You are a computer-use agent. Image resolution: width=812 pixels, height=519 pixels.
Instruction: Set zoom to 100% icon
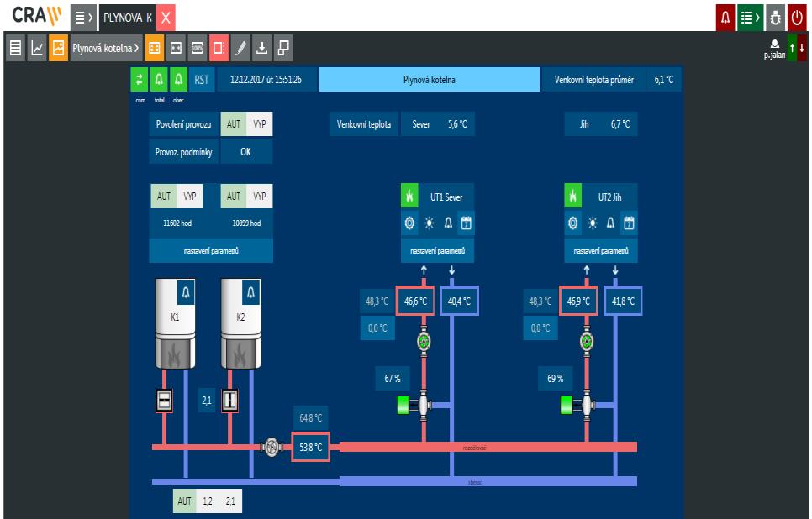click(198, 48)
